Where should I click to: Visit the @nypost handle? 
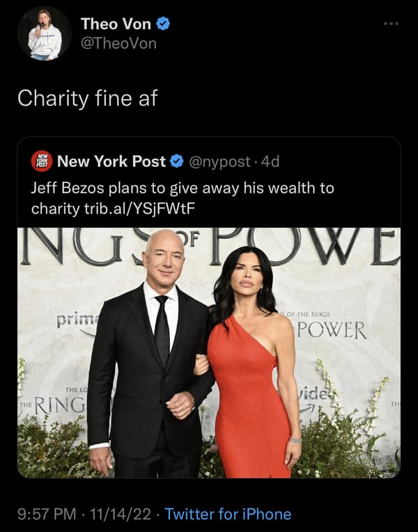click(x=219, y=162)
